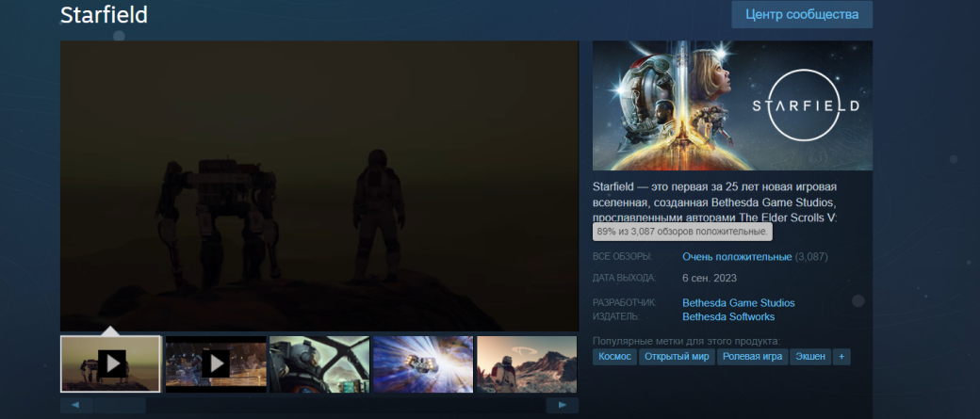Open the Очень положительные reviews link
The height and width of the screenshot is (419, 980).
(x=737, y=257)
